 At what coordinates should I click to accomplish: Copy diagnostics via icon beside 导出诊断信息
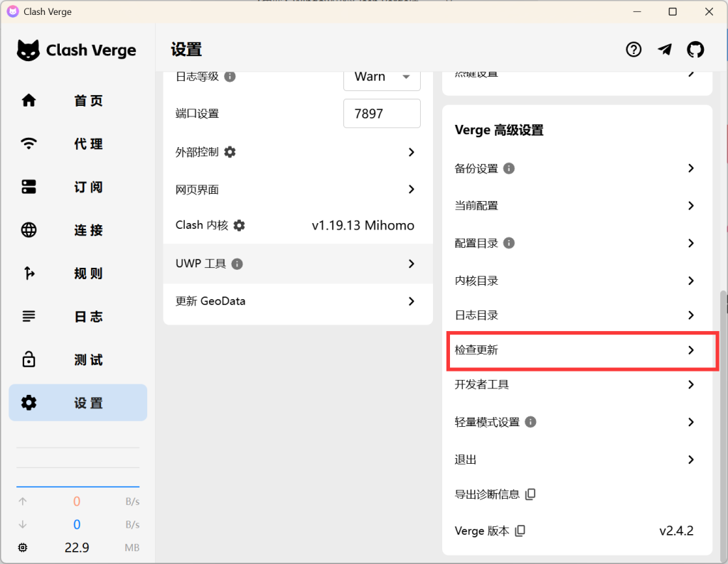coord(530,494)
